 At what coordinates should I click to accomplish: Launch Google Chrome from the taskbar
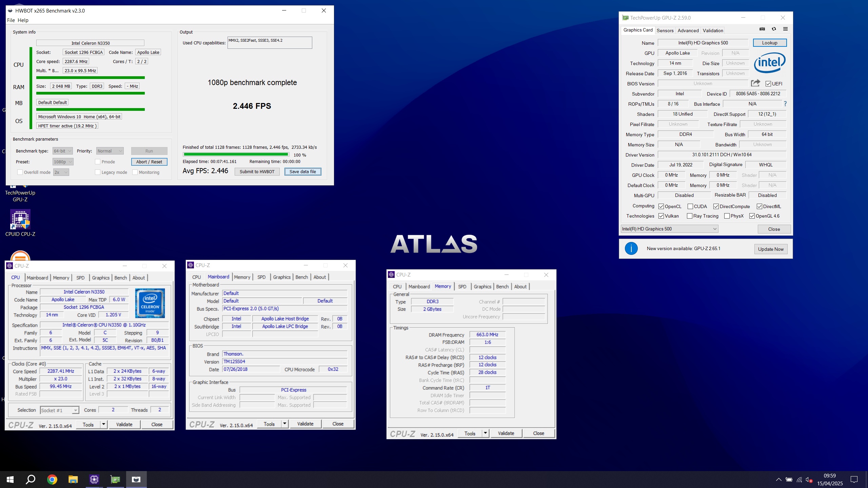52,479
